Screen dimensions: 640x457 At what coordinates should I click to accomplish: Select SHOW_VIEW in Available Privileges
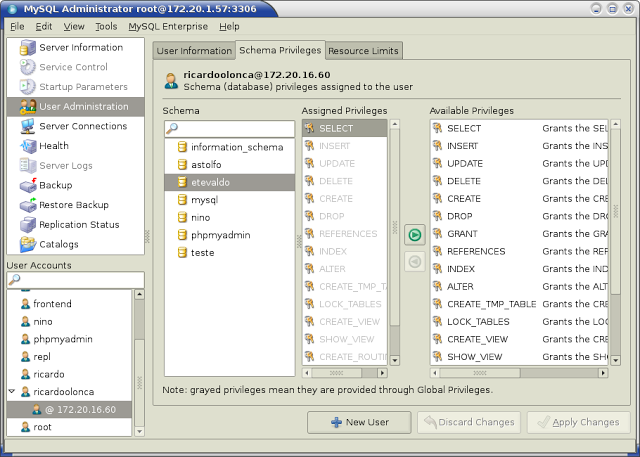coord(520,356)
